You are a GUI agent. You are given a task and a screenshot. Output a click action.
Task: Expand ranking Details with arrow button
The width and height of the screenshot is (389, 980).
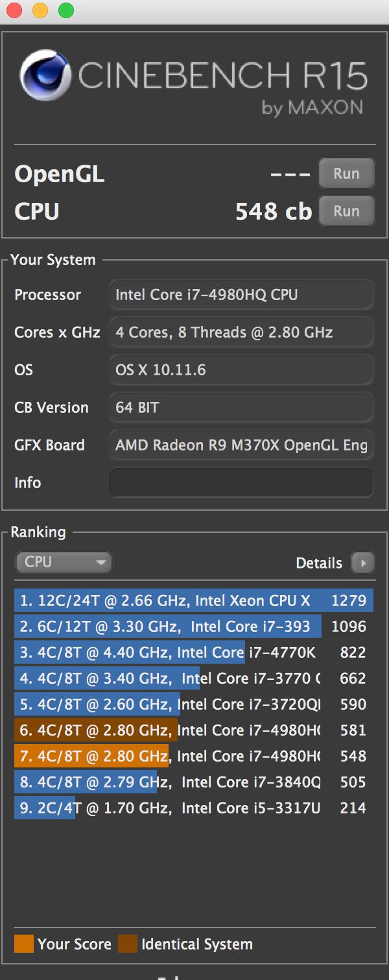pyautogui.click(x=362, y=563)
